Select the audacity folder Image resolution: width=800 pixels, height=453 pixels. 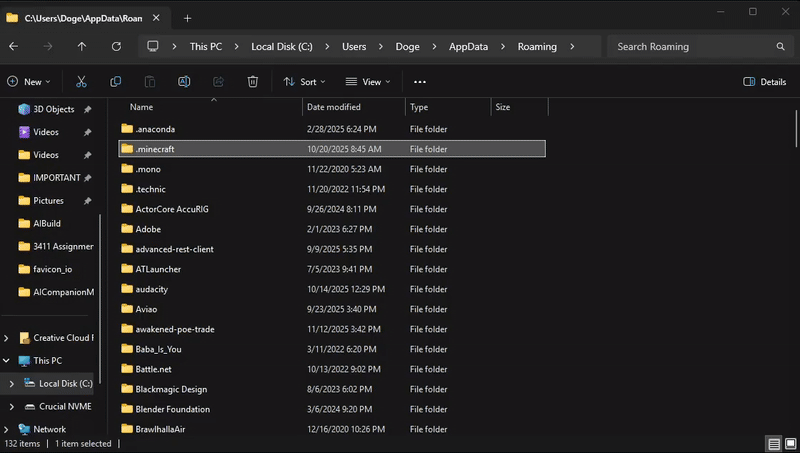332,289
